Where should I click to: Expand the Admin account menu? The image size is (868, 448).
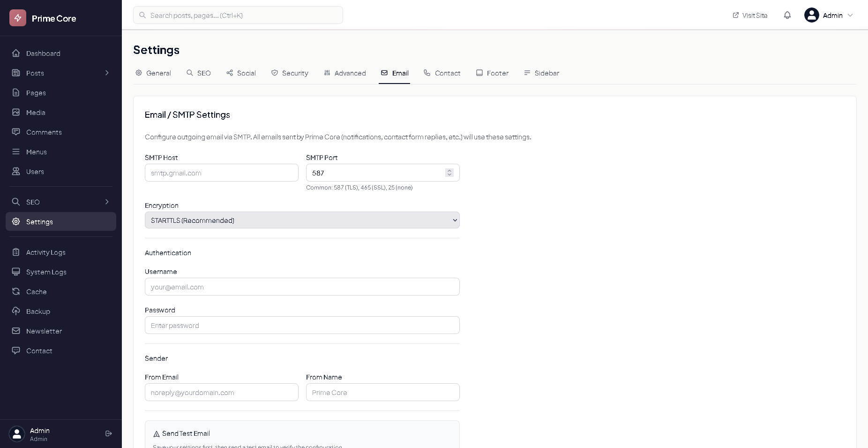829,15
